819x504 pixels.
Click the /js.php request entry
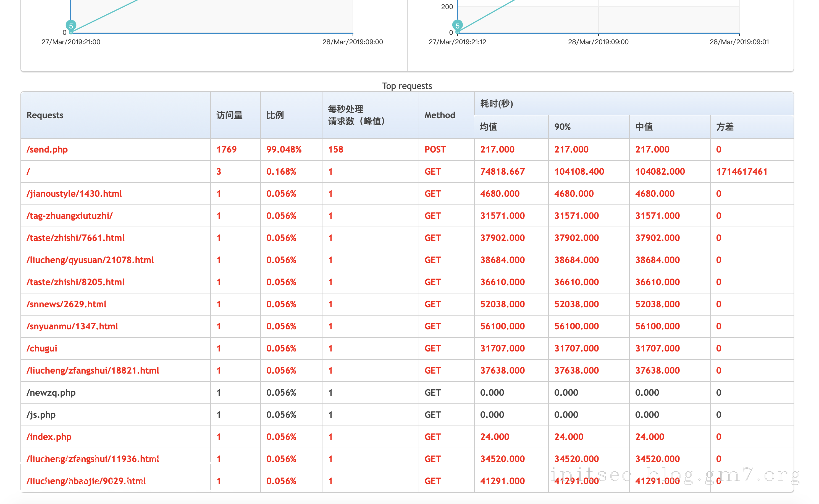click(x=41, y=415)
